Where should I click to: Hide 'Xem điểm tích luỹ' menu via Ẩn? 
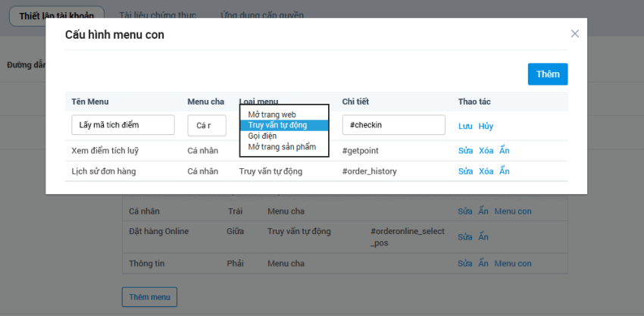pyautogui.click(x=505, y=150)
